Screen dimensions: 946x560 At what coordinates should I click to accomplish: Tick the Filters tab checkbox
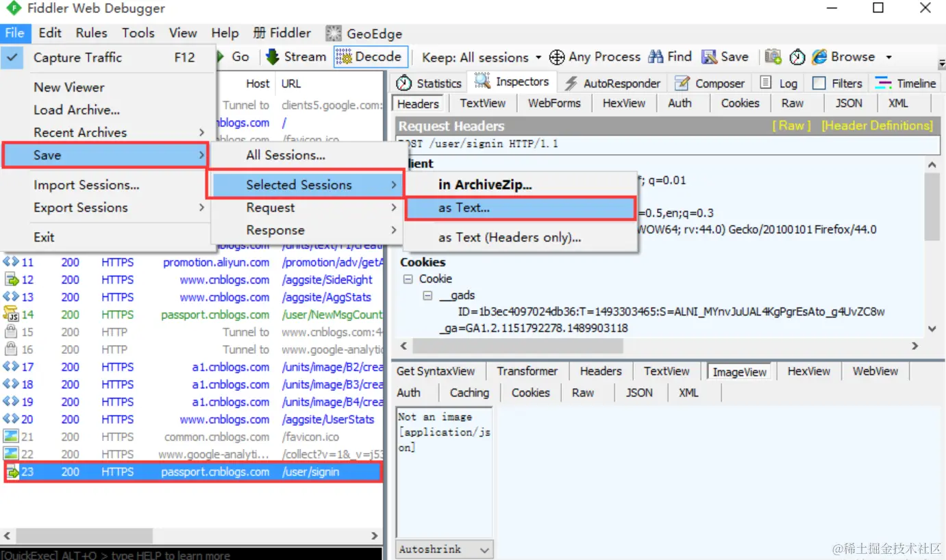(x=819, y=83)
